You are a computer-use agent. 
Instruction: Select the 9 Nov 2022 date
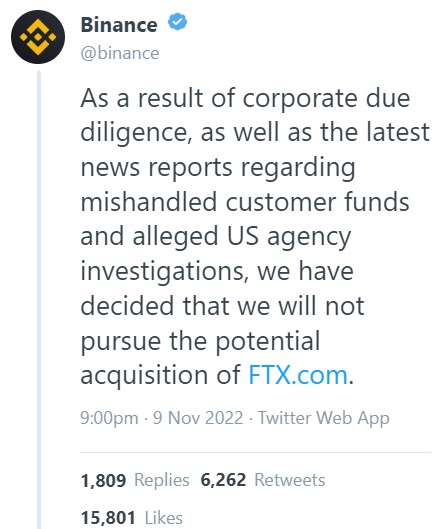(198, 418)
